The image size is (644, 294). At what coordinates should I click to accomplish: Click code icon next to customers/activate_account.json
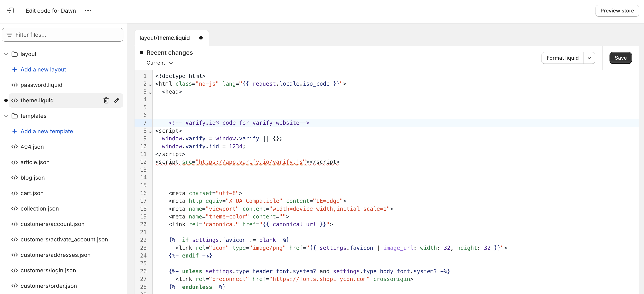(x=15, y=240)
